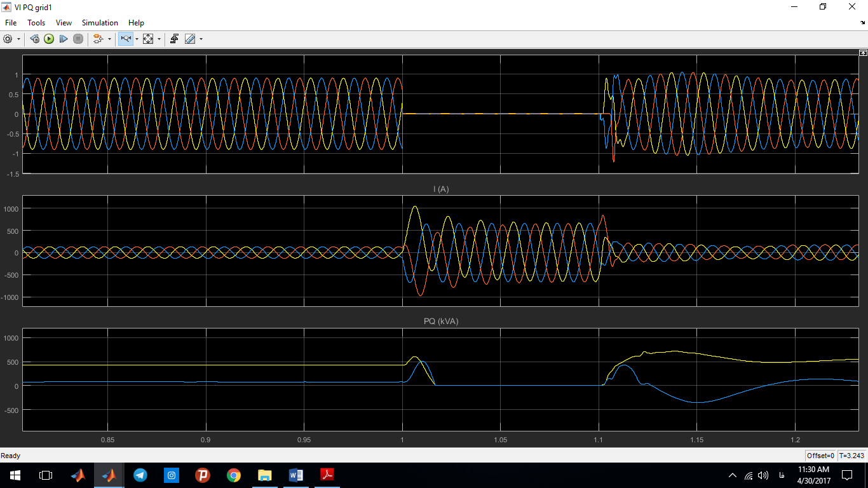Screen dimensions: 868x488
Task: Toggle the Zoom X tool
Action: pyautogui.click(x=125, y=39)
